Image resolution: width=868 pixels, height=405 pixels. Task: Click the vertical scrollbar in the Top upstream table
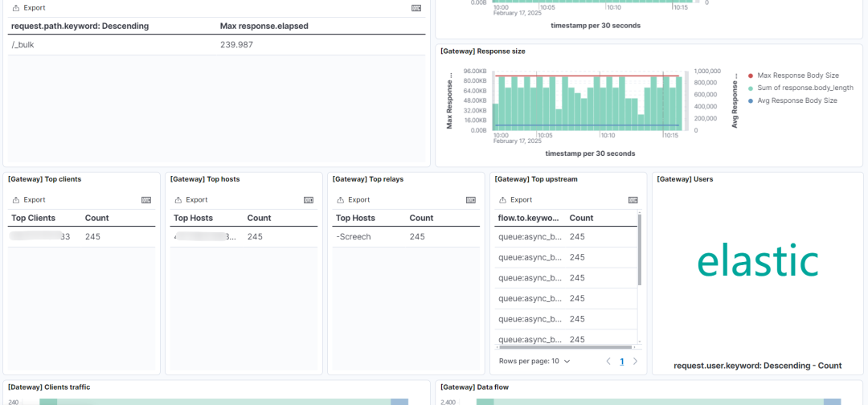pos(640,250)
